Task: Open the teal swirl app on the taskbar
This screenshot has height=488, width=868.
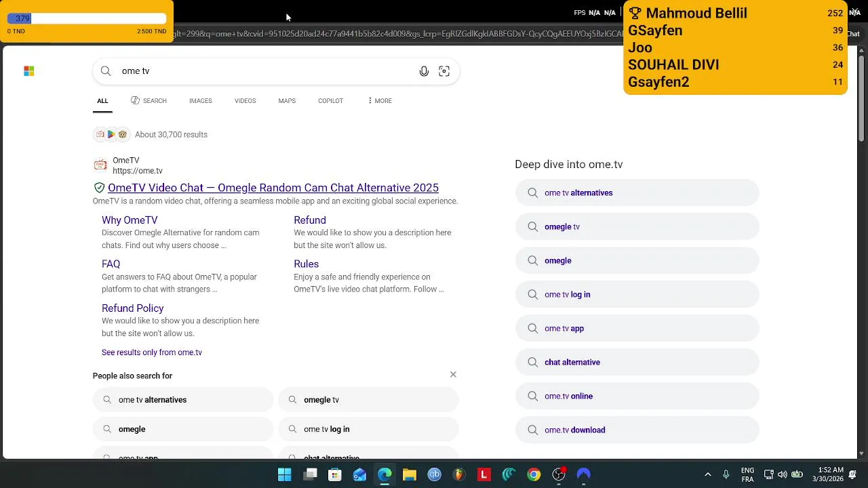Action: (x=509, y=474)
